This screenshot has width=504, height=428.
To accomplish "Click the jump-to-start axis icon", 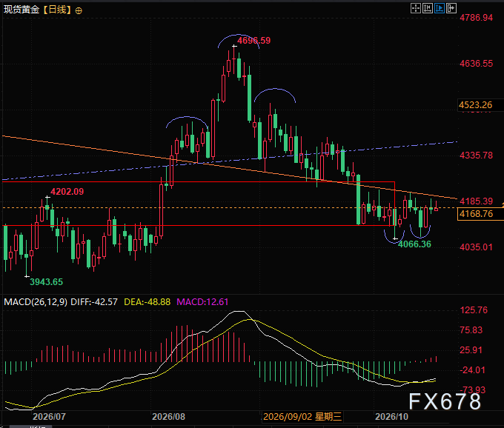I will coord(428,8).
